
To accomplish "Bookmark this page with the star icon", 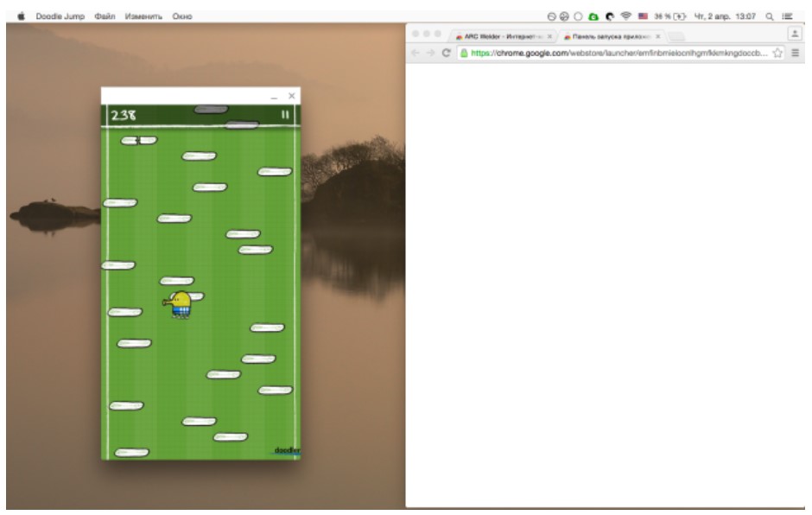I will (778, 53).
